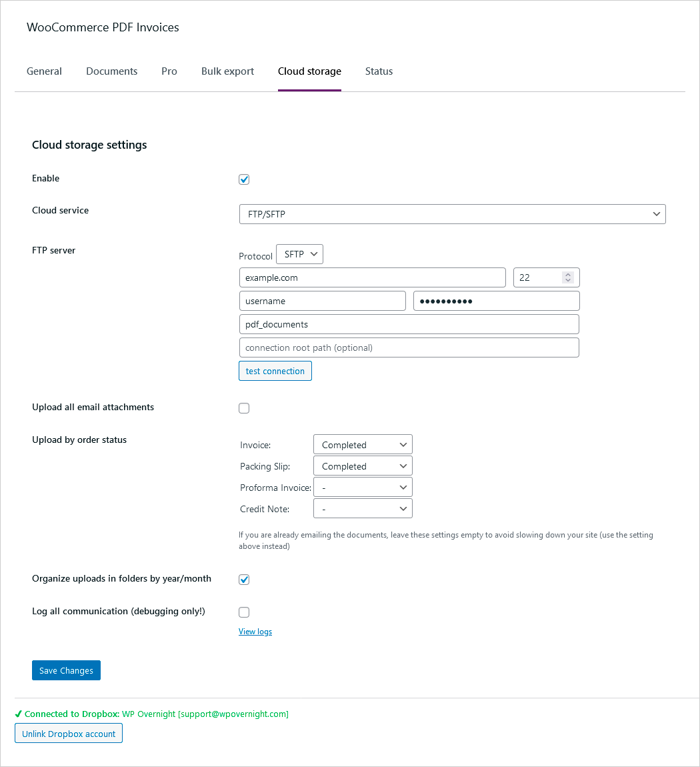
Task: Open the Protocol SFTP dropdown
Action: (299, 254)
